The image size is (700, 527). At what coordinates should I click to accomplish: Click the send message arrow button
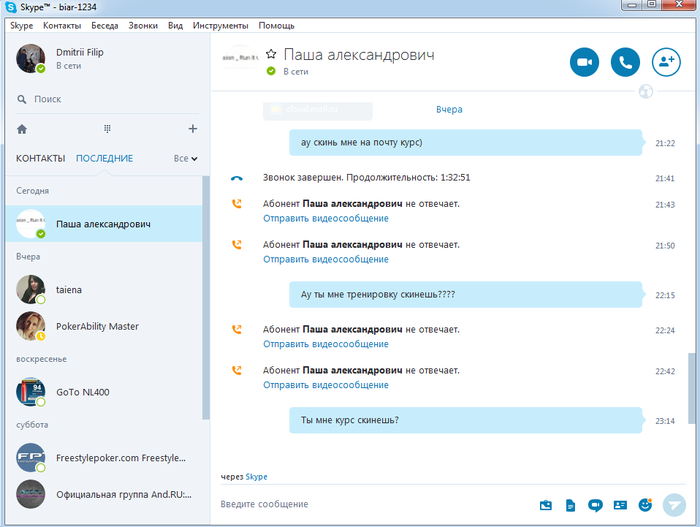click(674, 505)
